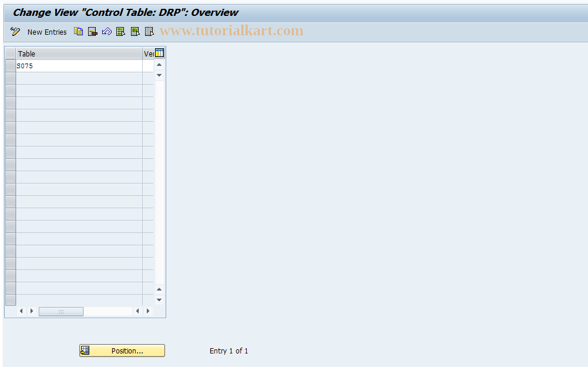Click the Select Block icon
Viewport: 588px width, 367px height.
(x=135, y=32)
